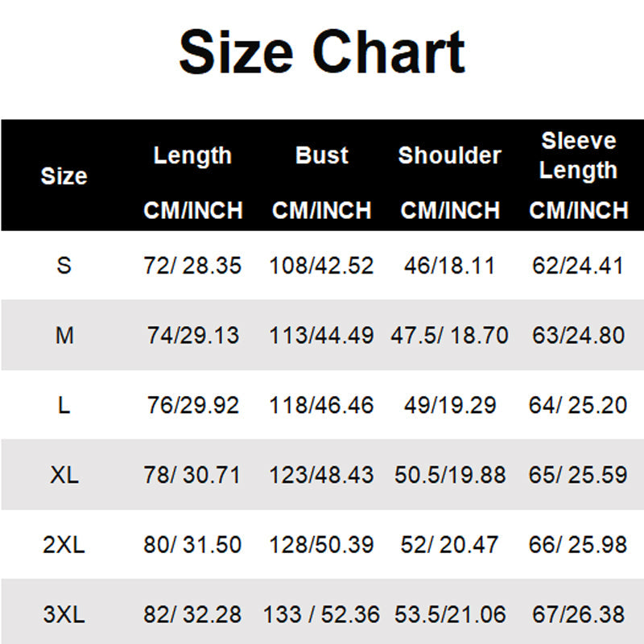644x644 pixels.
Task: Click the 128/50.39 bust cell
Action: point(322,545)
